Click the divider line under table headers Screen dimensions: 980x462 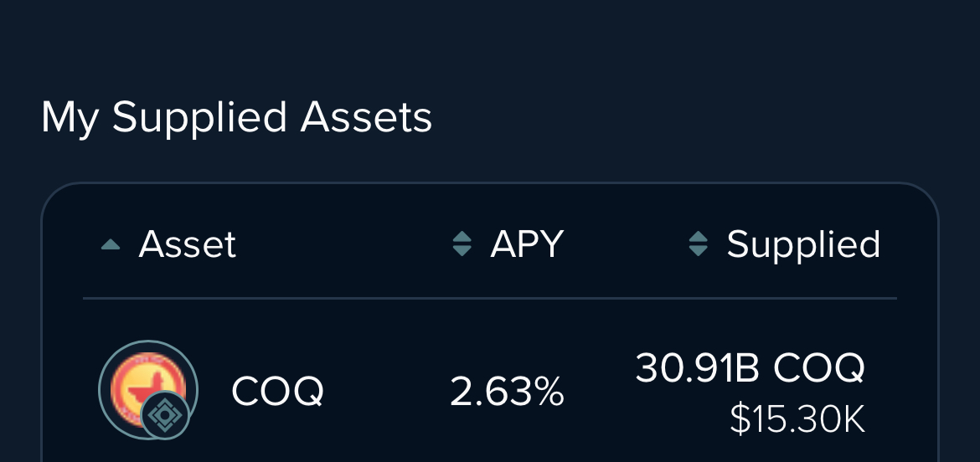[490, 299]
